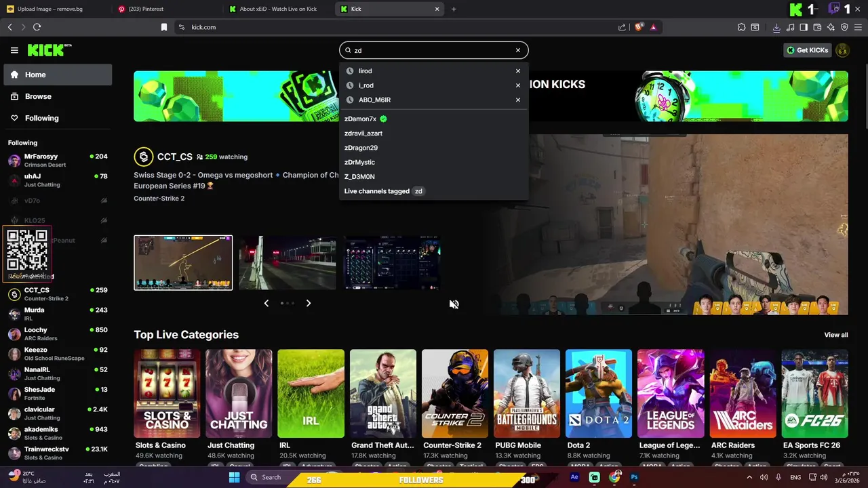Open the Grand Theft Auto category card

[x=383, y=394]
